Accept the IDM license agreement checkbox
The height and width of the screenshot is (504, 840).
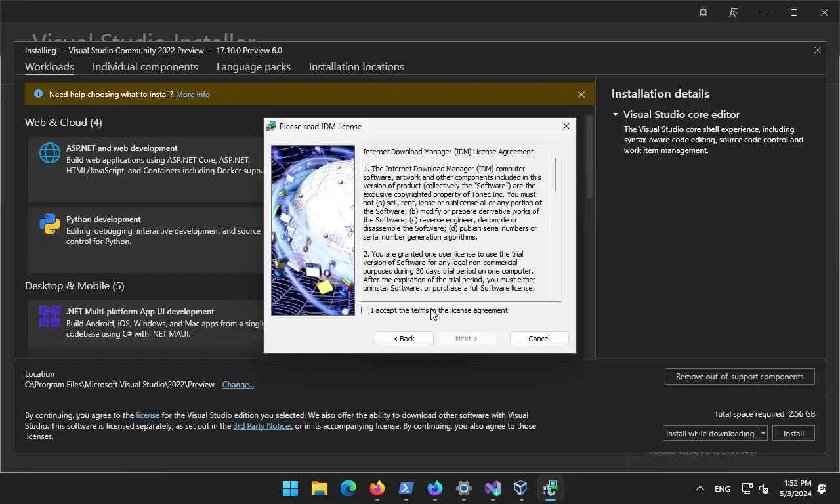366,310
